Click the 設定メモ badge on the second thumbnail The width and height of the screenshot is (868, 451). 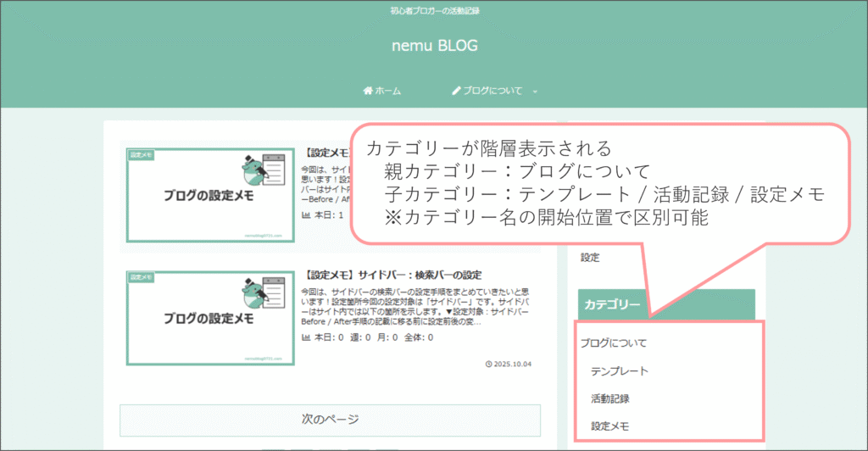point(142,277)
